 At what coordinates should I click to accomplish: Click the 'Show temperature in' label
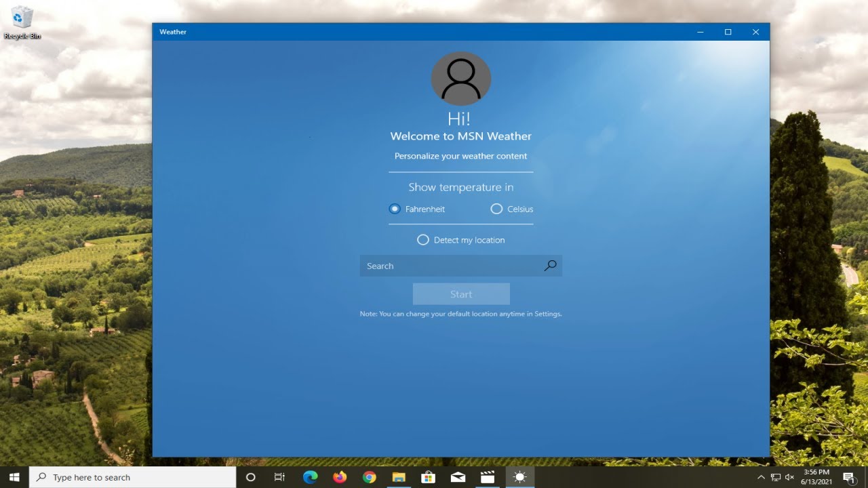point(461,187)
